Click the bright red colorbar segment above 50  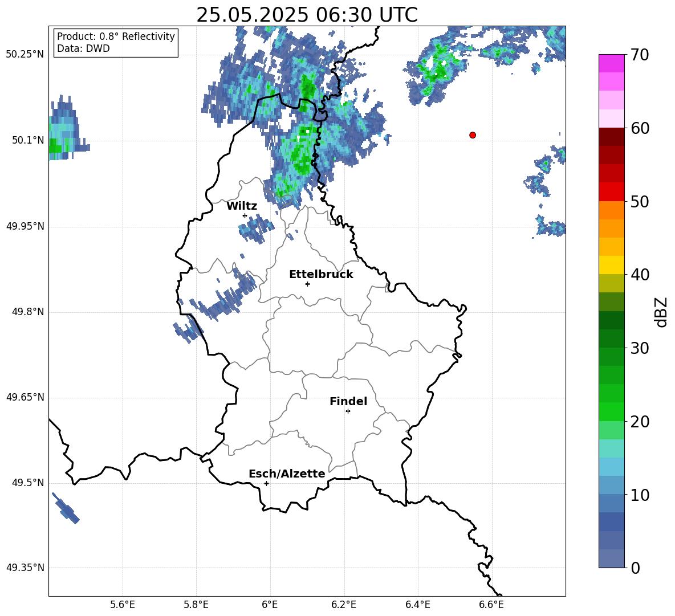[612, 192]
